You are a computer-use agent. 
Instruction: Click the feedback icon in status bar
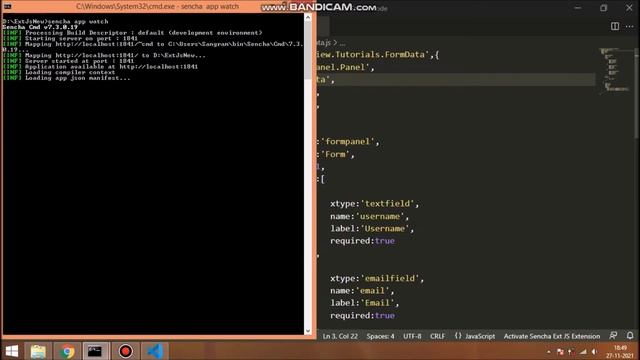[x=613, y=336]
